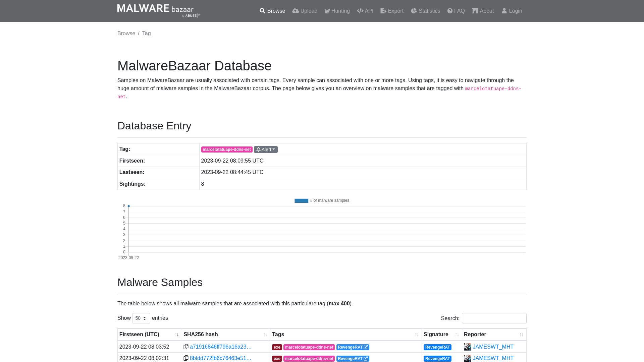
Task: Toggle the '# of malware samples' legend swatch
Action: click(301, 201)
